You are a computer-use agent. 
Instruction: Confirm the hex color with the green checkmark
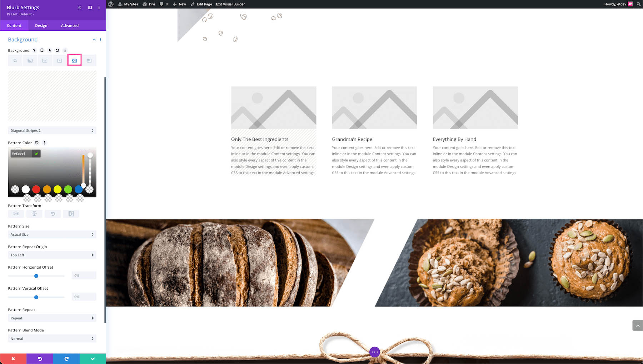click(x=36, y=154)
